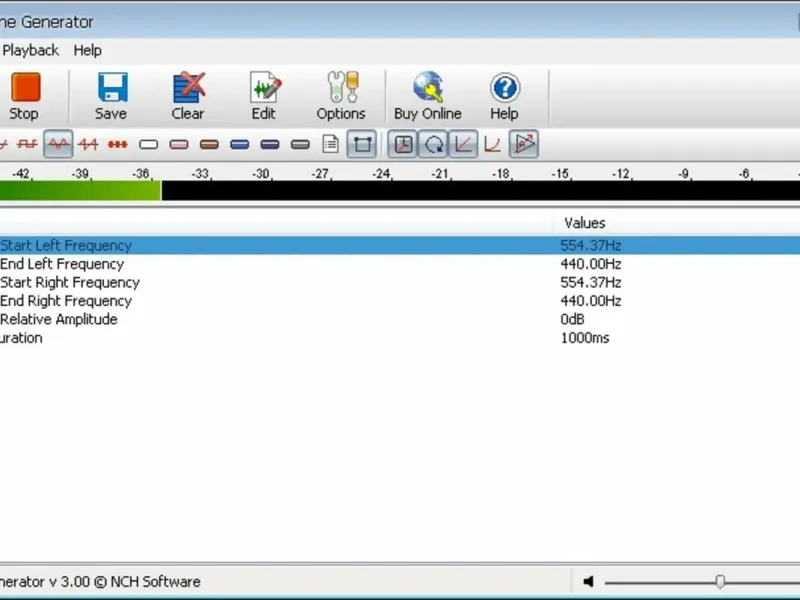
Task: Toggle the clock duration button
Action: point(403,144)
